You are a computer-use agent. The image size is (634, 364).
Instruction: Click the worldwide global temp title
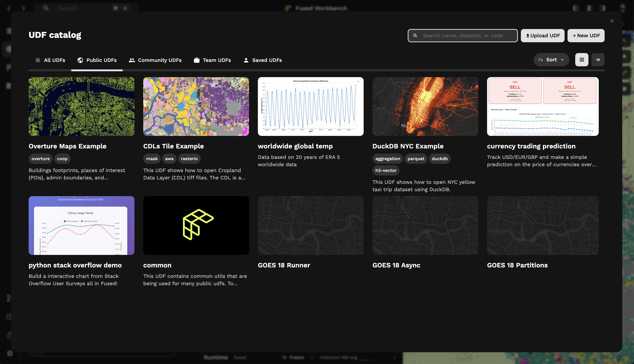295,146
